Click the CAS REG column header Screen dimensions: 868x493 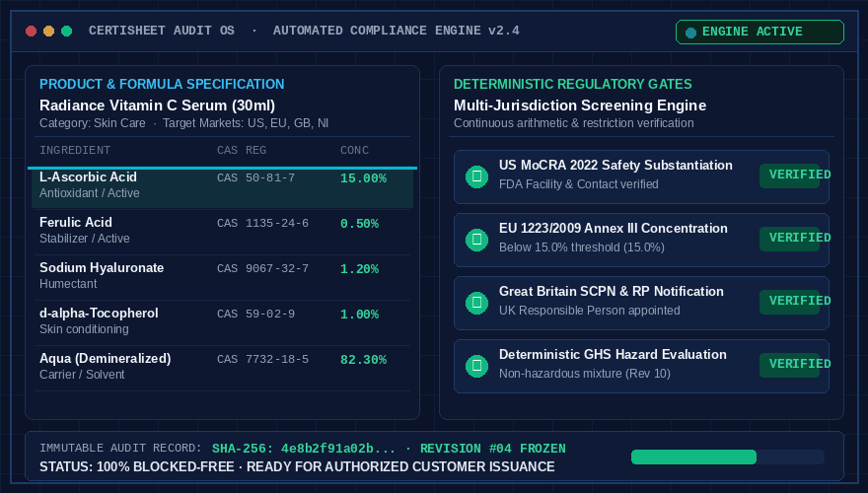(242, 151)
